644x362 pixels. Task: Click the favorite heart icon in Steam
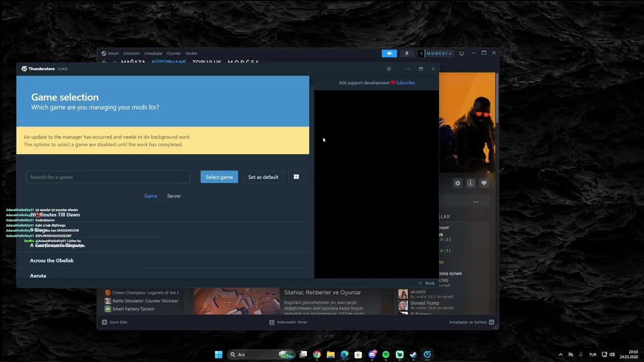pos(484,183)
